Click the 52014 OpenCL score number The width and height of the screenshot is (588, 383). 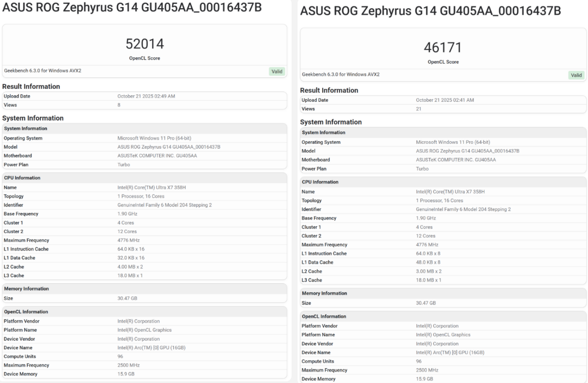click(x=145, y=44)
